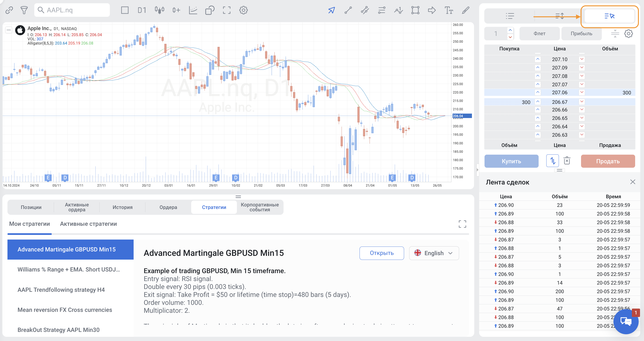Click the Открыть strategy button

381,253
